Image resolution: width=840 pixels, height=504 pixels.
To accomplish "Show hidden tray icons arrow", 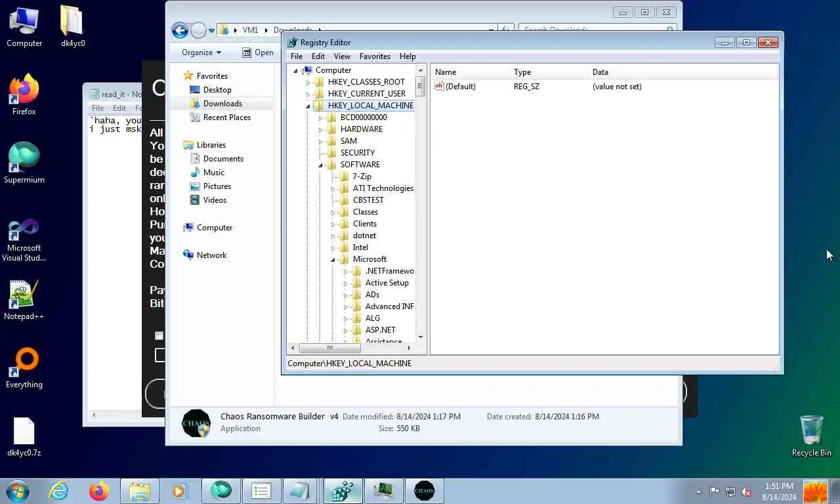I will point(698,492).
